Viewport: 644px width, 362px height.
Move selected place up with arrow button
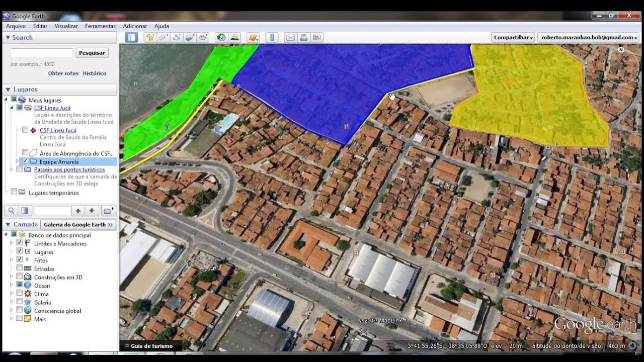78,211
